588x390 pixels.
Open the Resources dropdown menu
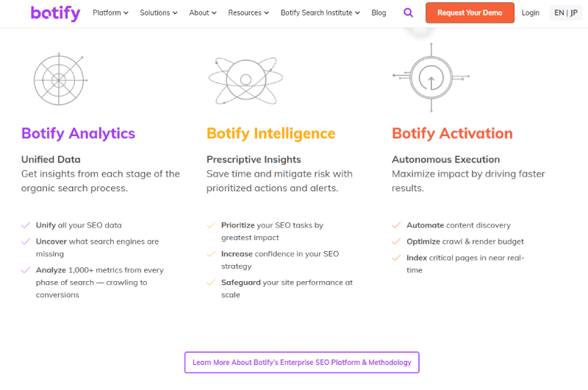click(248, 13)
